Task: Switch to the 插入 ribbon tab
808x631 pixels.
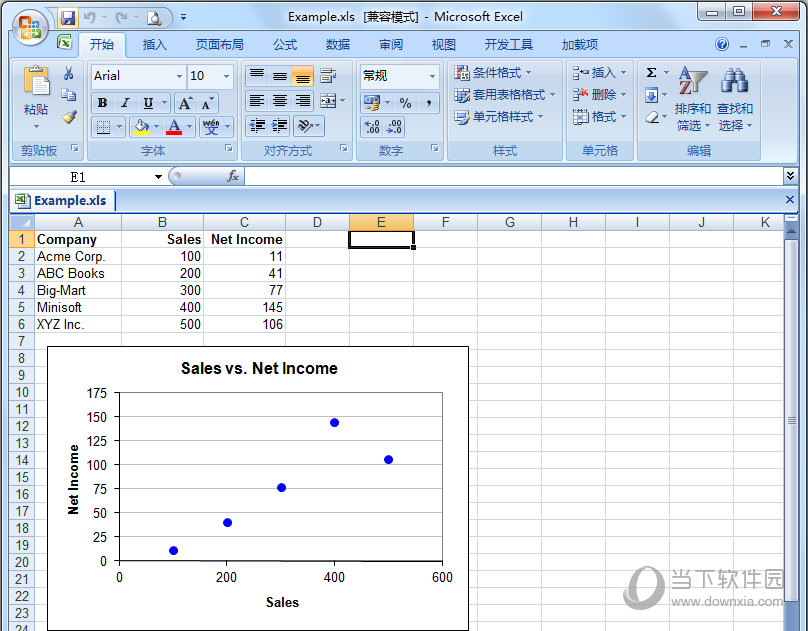Action: (x=155, y=45)
